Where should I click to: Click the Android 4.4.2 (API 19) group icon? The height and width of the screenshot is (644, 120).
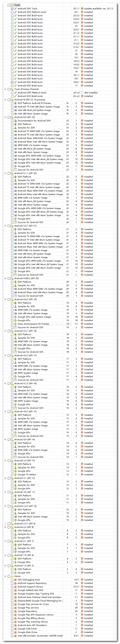[x=12, y=299]
